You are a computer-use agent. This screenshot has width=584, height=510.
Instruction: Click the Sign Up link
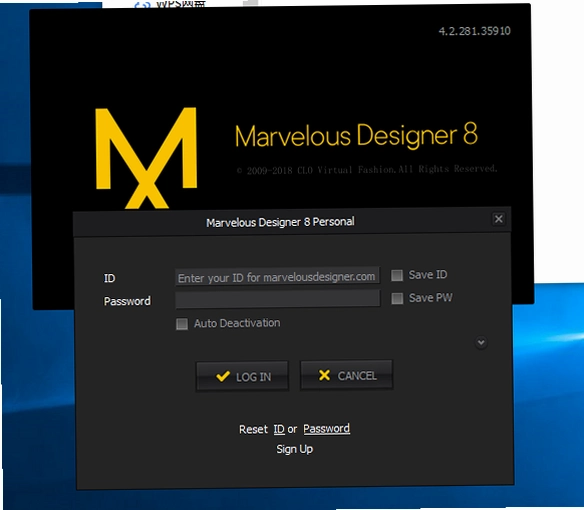(295, 449)
